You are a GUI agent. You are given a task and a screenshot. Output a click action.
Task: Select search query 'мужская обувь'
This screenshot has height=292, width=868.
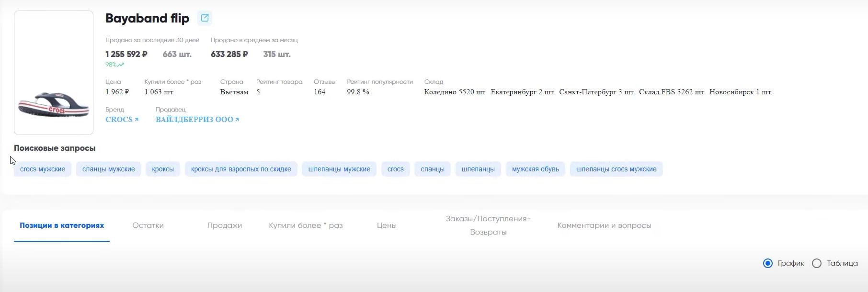click(536, 169)
